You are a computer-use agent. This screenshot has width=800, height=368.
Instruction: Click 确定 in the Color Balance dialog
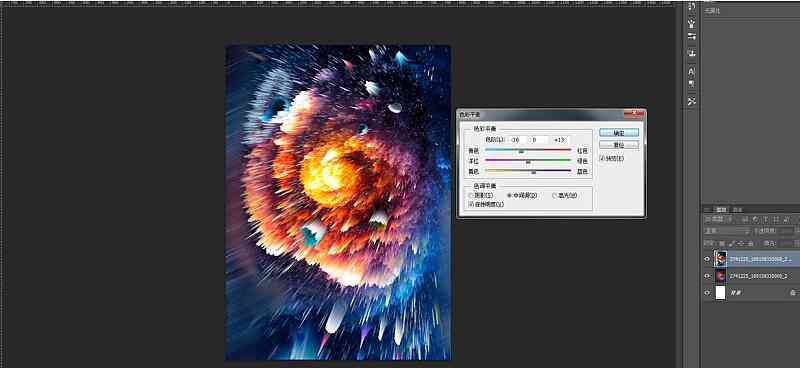pyautogui.click(x=619, y=133)
